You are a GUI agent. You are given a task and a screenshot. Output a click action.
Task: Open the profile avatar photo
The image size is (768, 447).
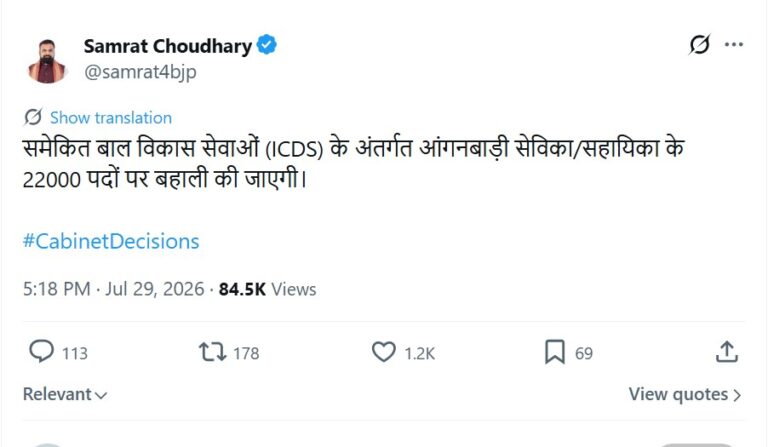[x=47, y=61]
